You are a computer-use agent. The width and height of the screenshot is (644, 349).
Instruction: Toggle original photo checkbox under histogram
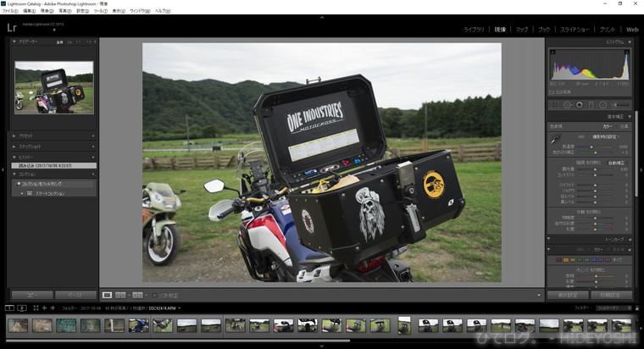(x=552, y=92)
